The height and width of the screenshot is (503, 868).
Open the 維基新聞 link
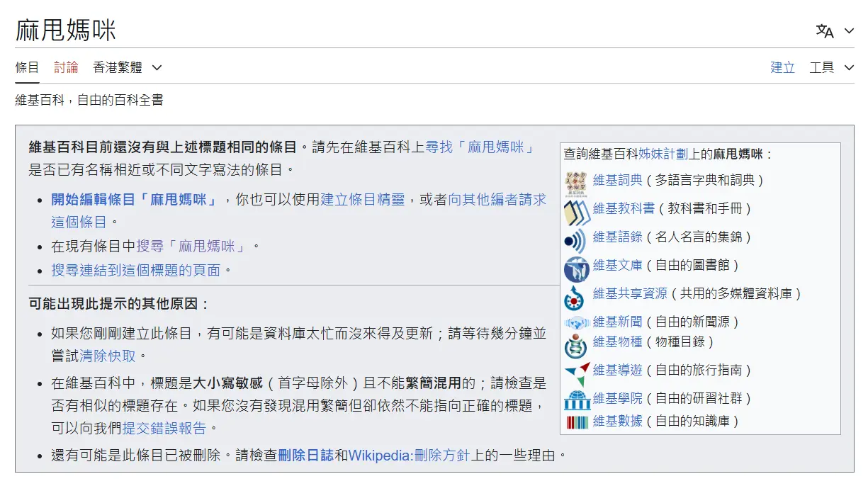click(618, 322)
